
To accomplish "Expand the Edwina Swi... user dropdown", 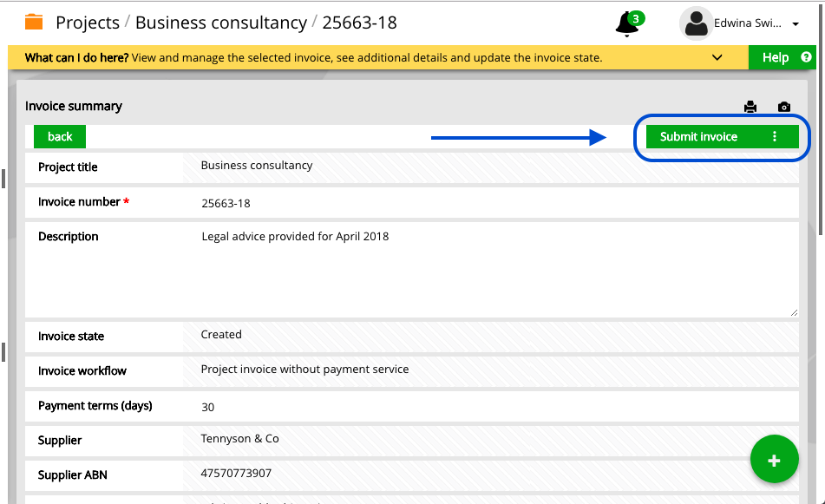I will point(796,24).
